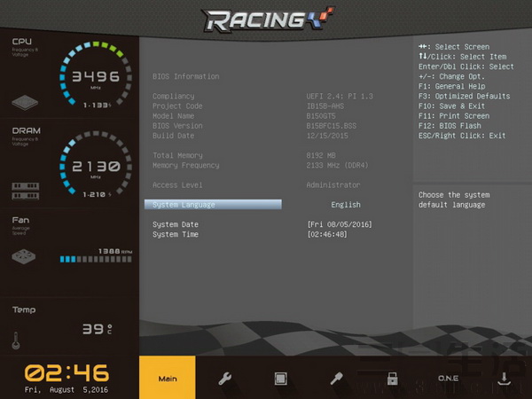Select the System Date label
Viewport: 532px width, 399px height.
176,224
